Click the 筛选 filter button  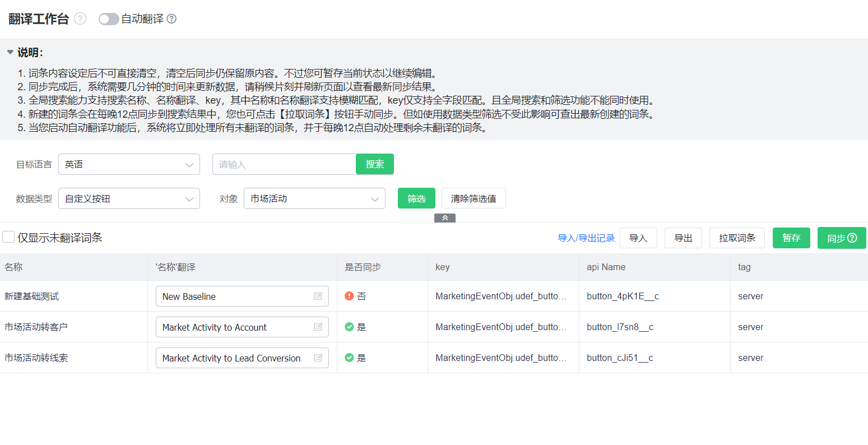coord(416,198)
